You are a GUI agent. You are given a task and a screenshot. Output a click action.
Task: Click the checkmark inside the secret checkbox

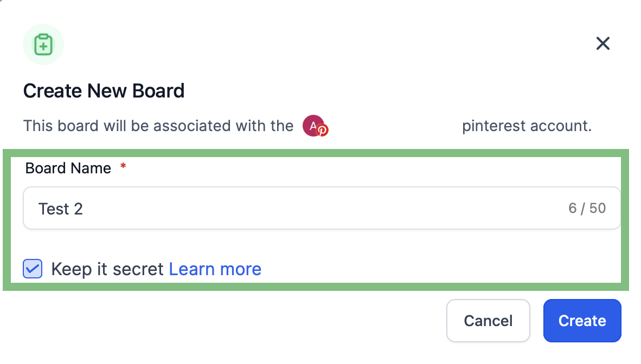33,269
